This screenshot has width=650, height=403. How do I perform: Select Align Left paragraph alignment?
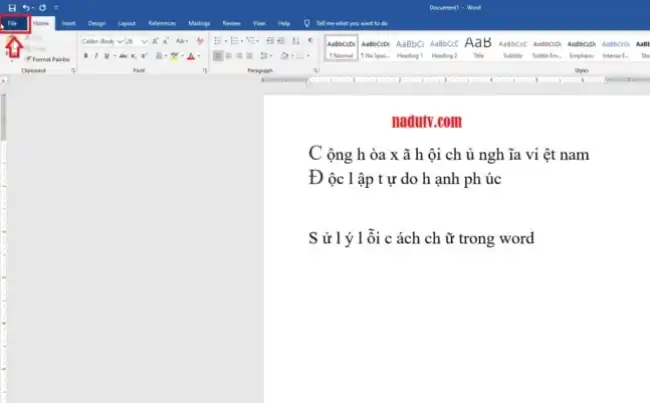click(218, 56)
